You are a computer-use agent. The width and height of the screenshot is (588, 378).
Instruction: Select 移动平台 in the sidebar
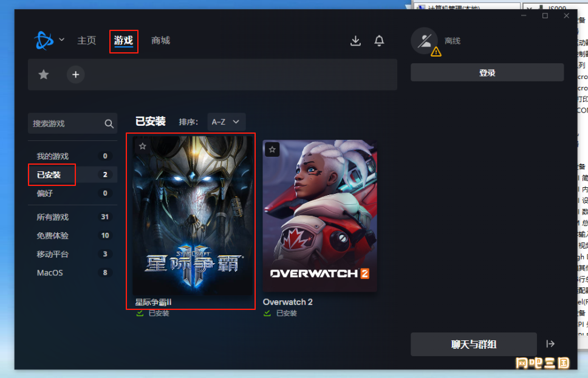coord(72,254)
